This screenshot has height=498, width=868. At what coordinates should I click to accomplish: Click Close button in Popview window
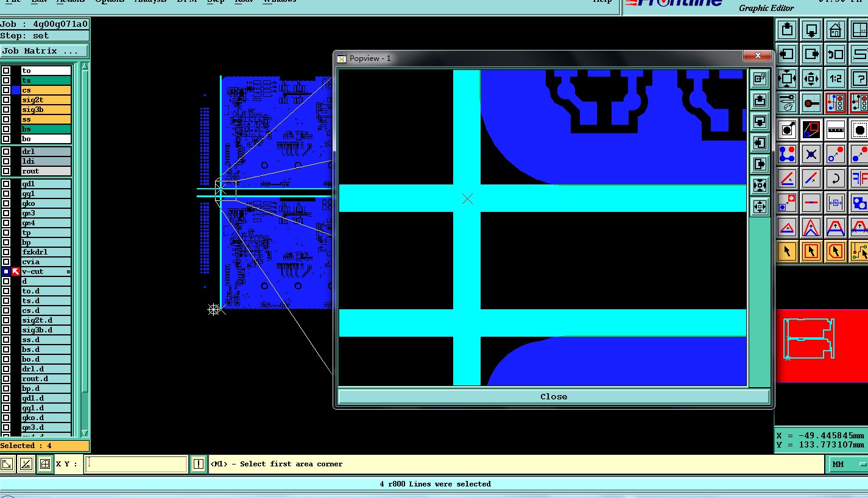(x=554, y=396)
